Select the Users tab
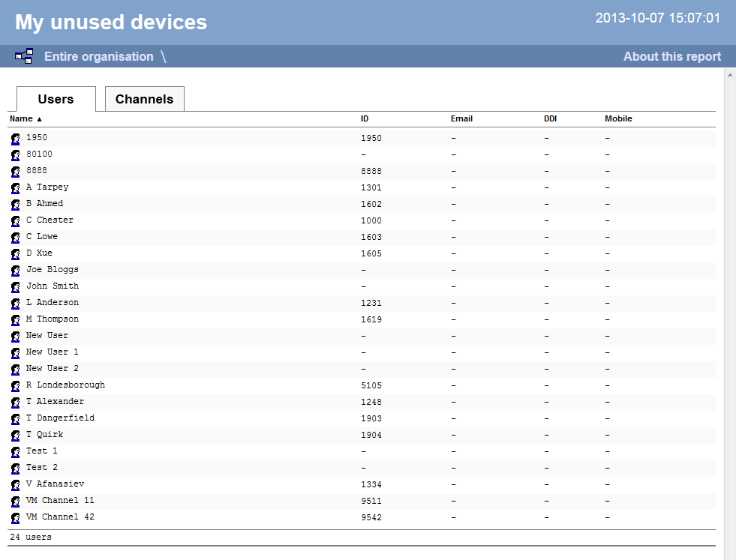Viewport: 736px width, 560px height. [55, 98]
